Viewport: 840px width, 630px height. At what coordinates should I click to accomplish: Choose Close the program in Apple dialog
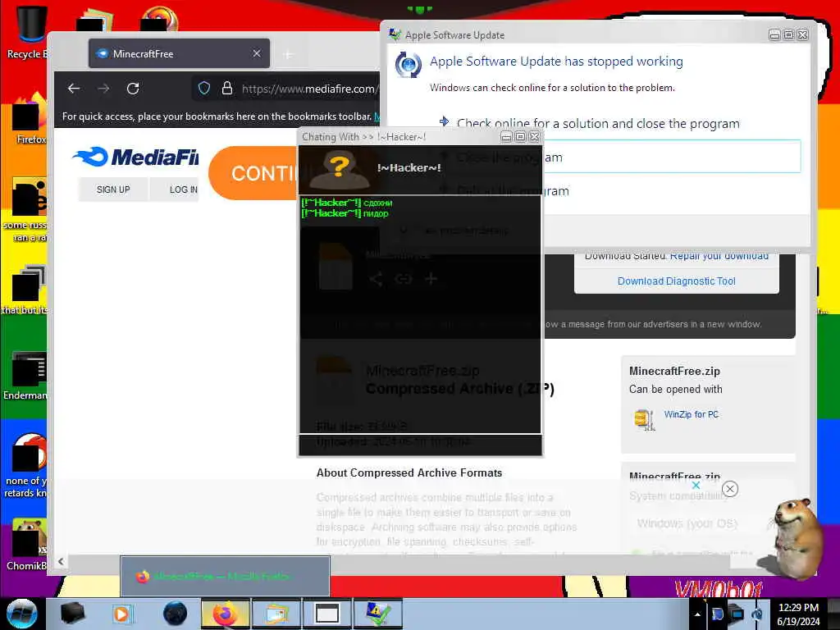672,157
